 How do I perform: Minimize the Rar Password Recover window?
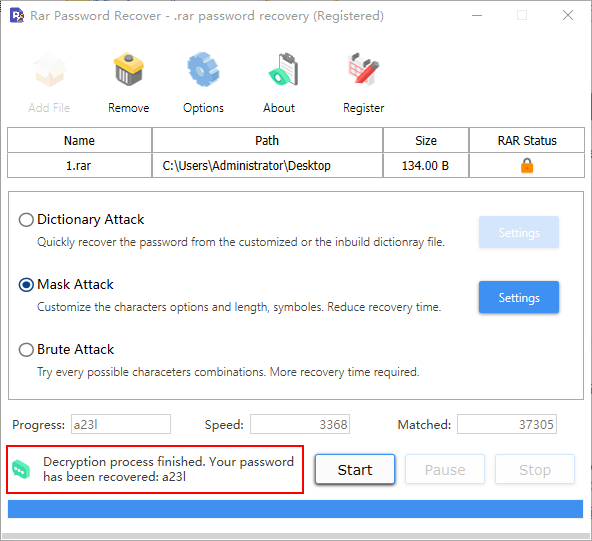click(477, 15)
